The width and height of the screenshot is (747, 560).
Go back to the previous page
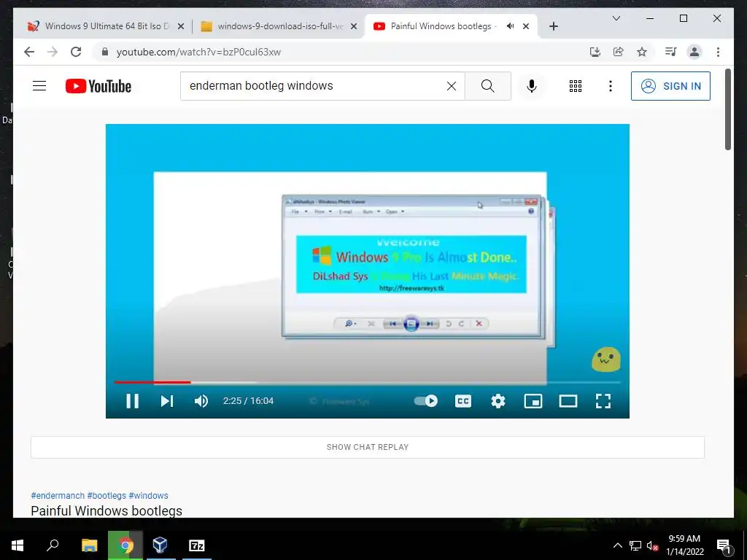click(29, 52)
